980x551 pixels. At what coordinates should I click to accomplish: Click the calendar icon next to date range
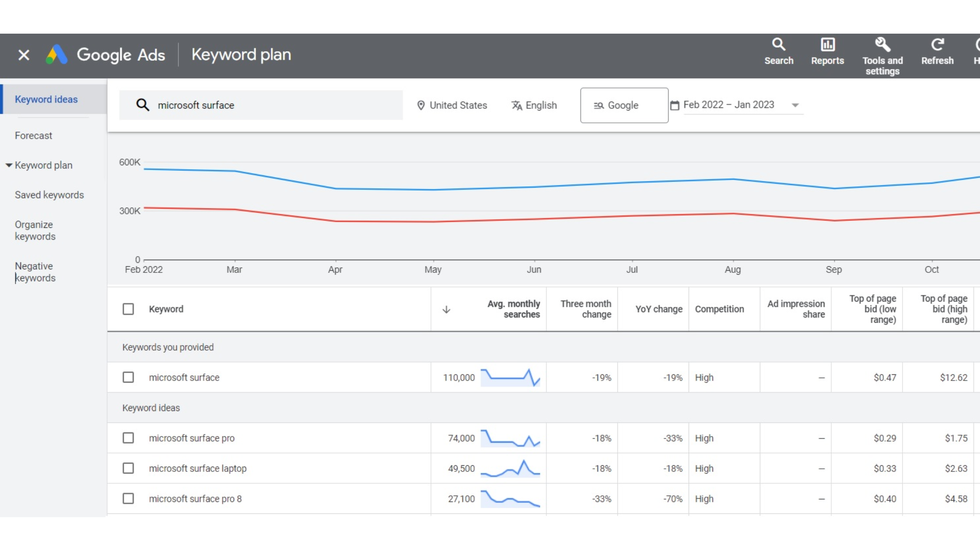[675, 105]
